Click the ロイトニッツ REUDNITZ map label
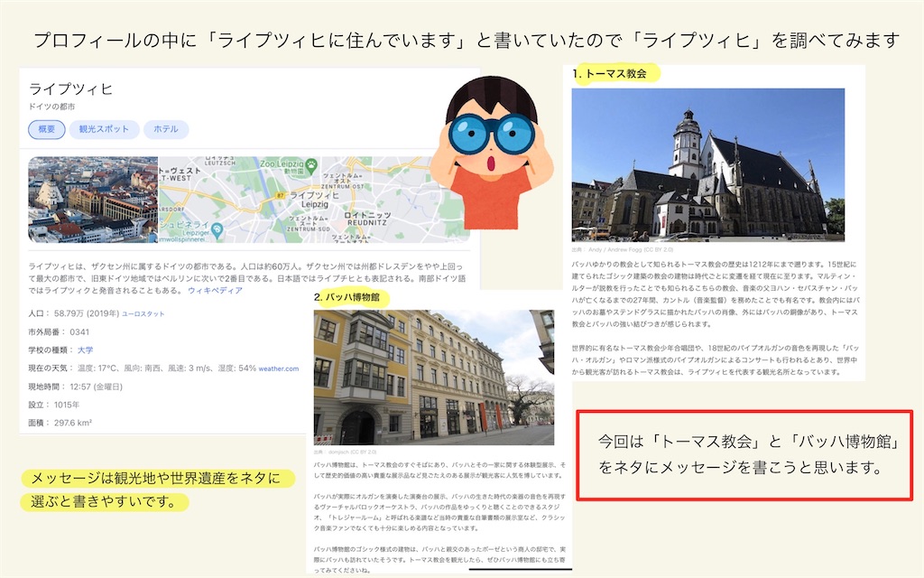The height and width of the screenshot is (578, 924). [x=367, y=219]
